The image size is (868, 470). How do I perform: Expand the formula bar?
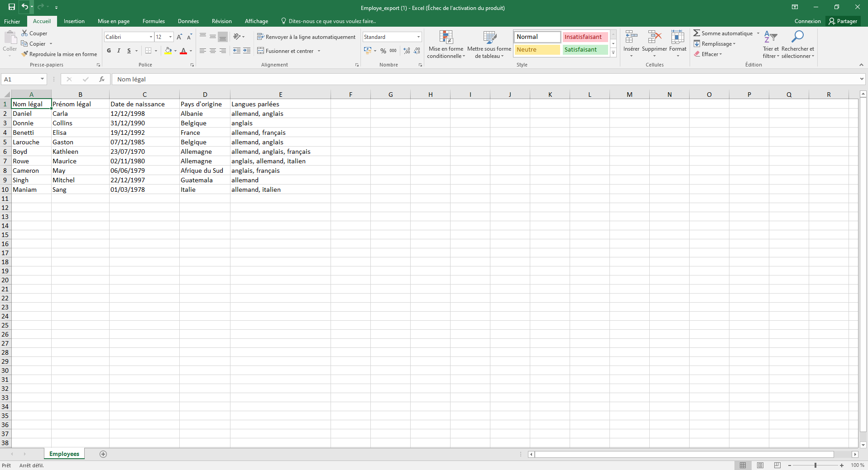click(862, 79)
